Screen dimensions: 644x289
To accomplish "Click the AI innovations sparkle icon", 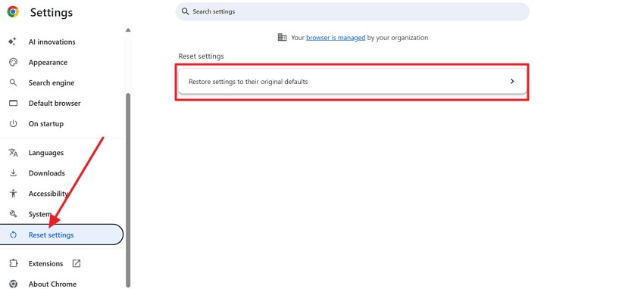I will 13,42.
